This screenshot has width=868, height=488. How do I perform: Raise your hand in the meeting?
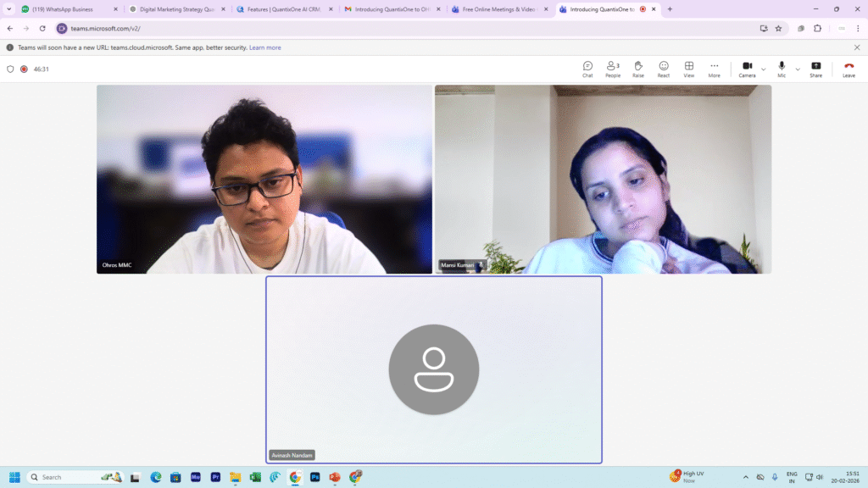pos(637,68)
